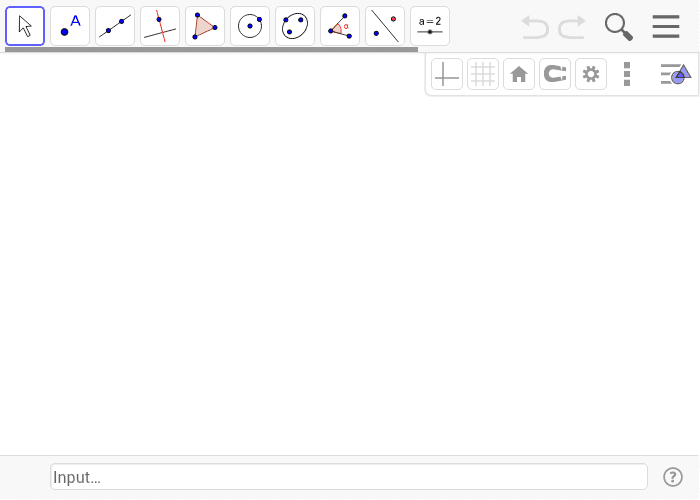Screen dimensions: 700x500
Task: Choose the Line through two points tool
Action: (115, 26)
